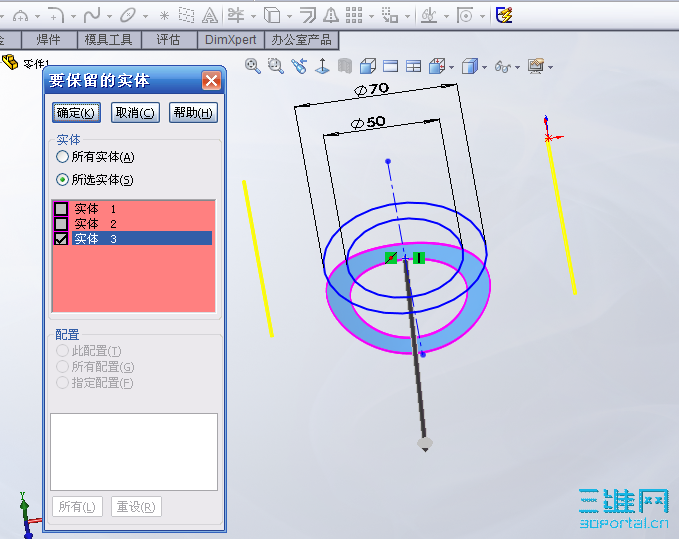Open the sketch pattern dropdown arrow
The height and width of the screenshot is (539, 679).
pos(372,17)
